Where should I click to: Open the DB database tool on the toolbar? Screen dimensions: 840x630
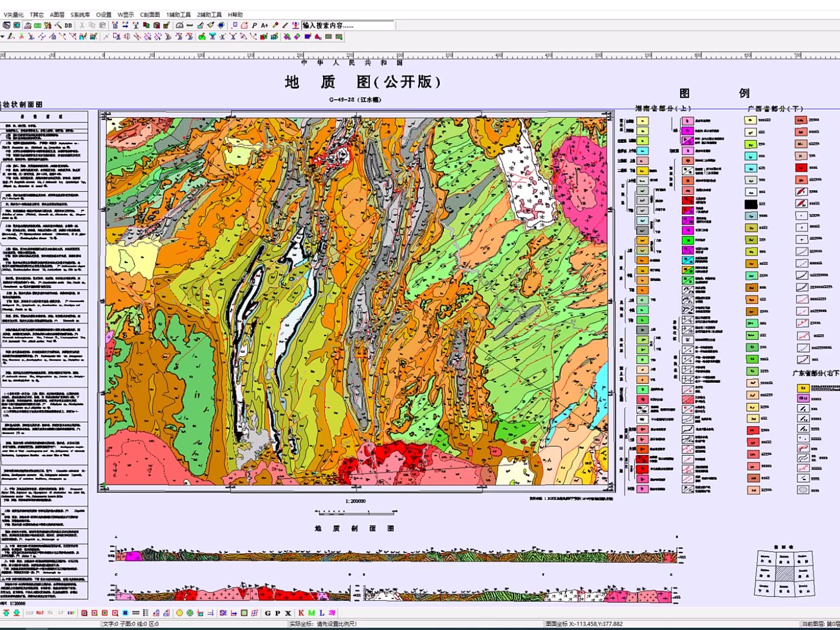point(68,25)
